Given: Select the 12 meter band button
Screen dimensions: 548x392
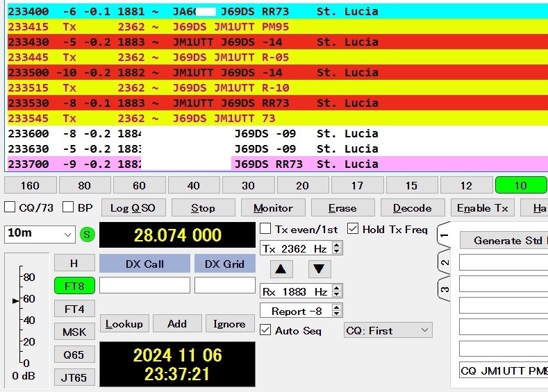Looking at the screenshot, I should (466, 185).
